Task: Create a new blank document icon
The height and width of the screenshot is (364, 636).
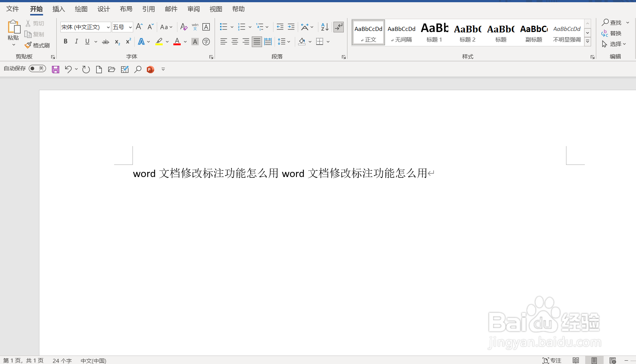Action: (x=99, y=70)
